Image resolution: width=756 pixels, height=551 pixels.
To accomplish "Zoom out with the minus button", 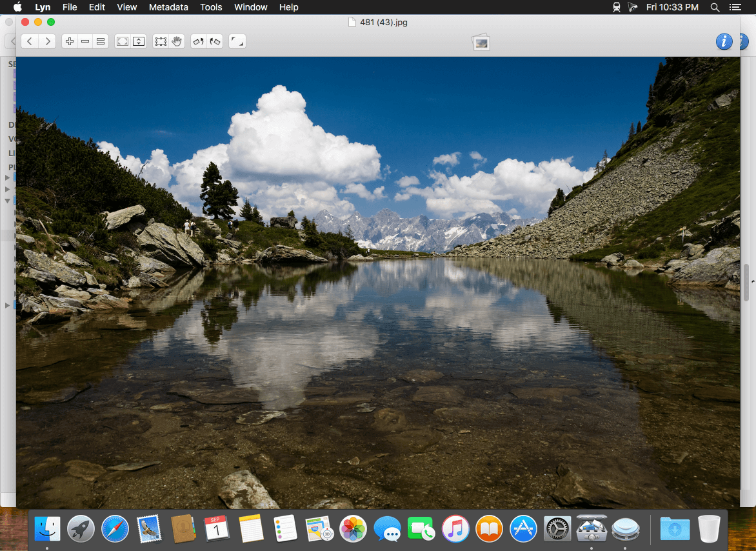I will coord(85,41).
